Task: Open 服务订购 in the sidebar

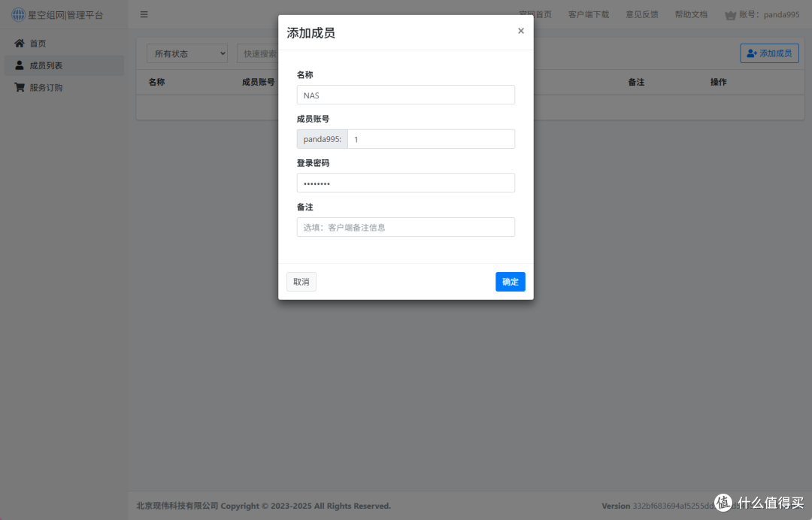Action: (x=64, y=87)
